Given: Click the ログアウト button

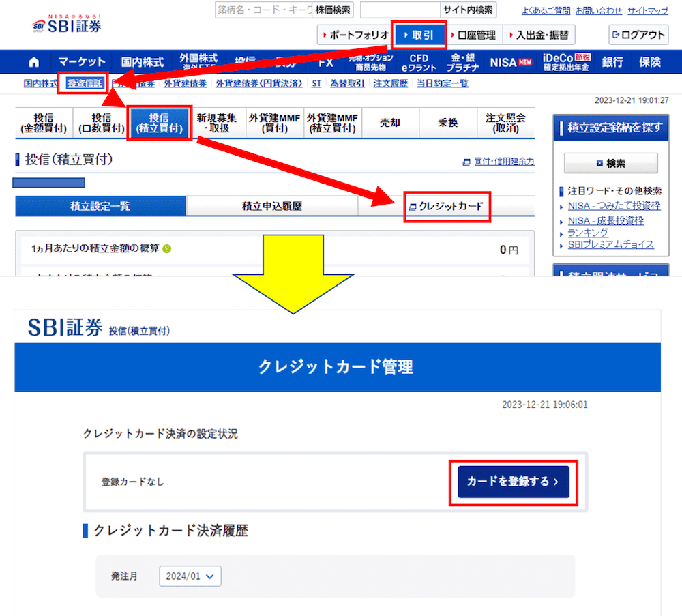Looking at the screenshot, I should pos(638,35).
